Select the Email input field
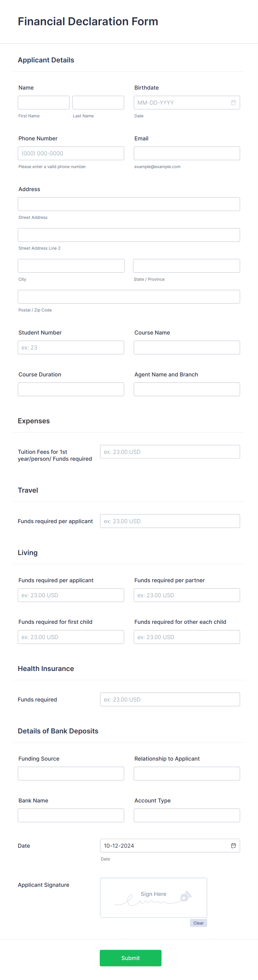Image resolution: width=258 pixels, height=980 pixels. pyautogui.click(x=187, y=153)
